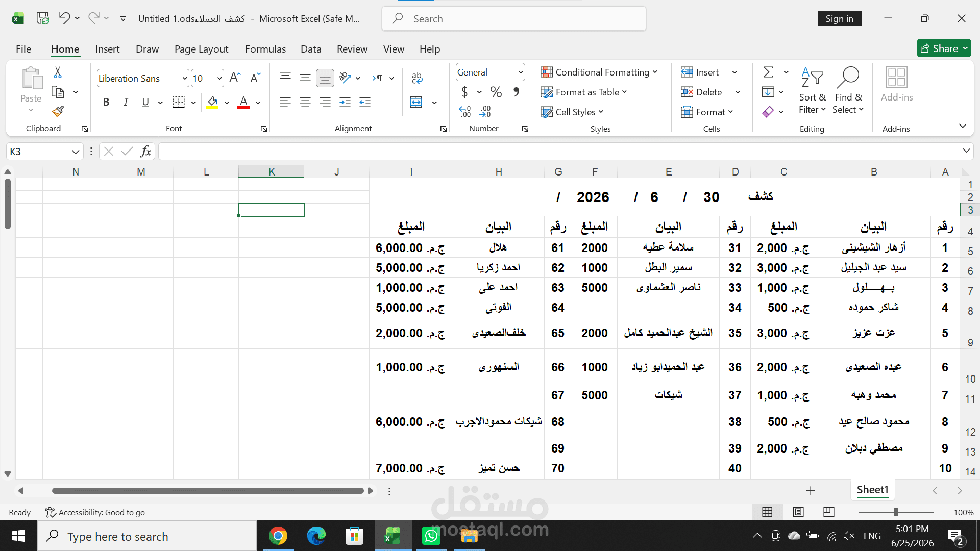Click the Decrease Font Size icon
The height and width of the screenshot is (551, 980).
(255, 78)
